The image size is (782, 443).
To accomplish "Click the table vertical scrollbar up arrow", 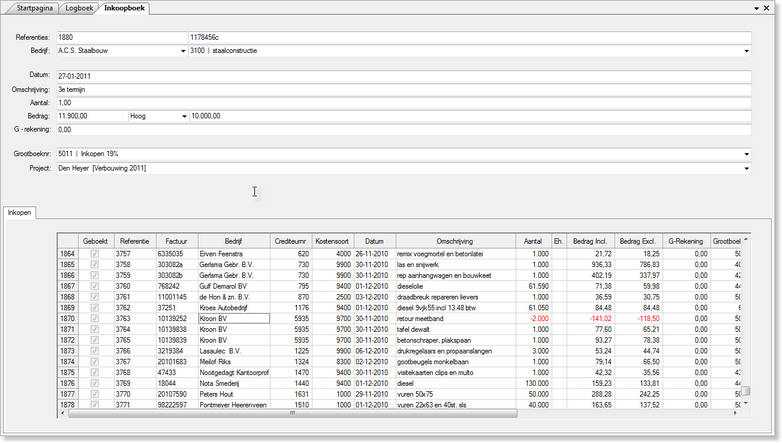I will click(x=746, y=239).
